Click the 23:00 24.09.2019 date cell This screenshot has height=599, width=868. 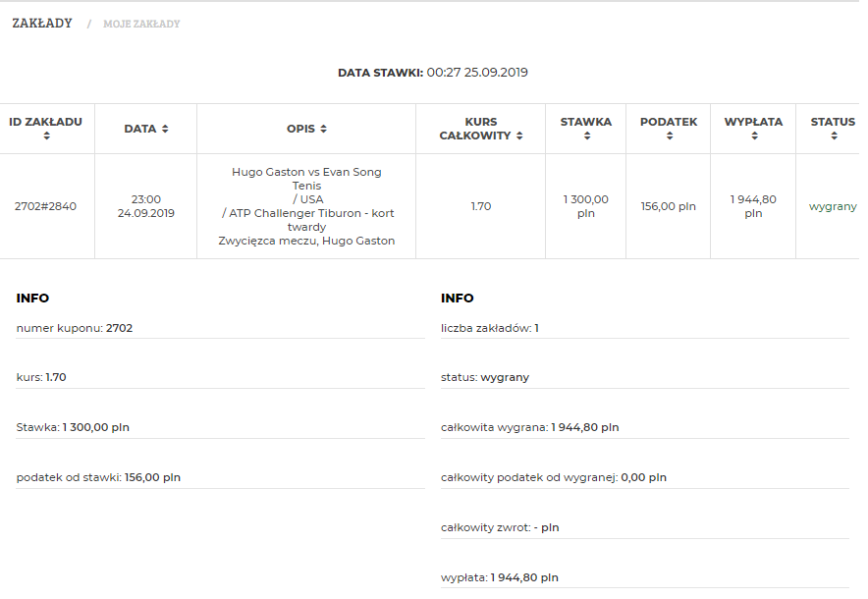click(x=146, y=206)
